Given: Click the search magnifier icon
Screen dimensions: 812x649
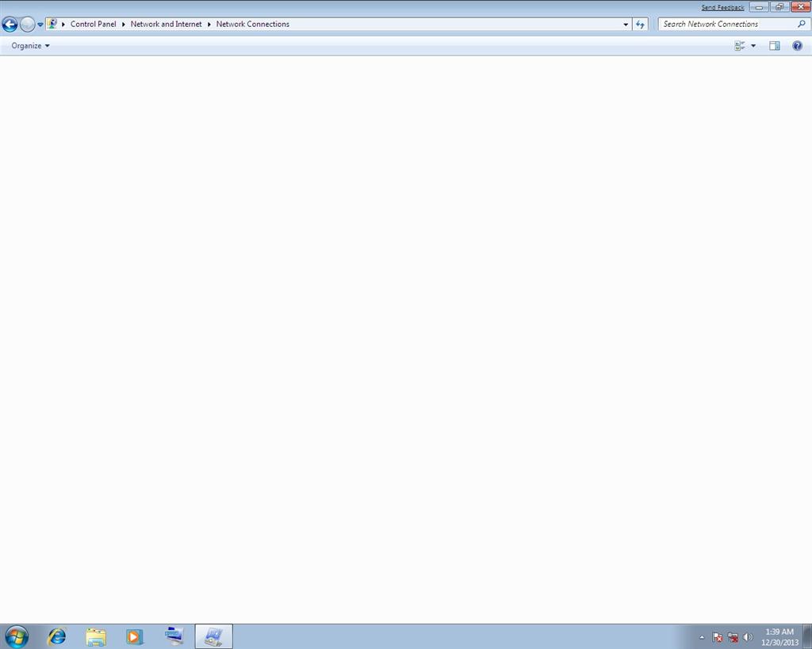Looking at the screenshot, I should [x=802, y=24].
